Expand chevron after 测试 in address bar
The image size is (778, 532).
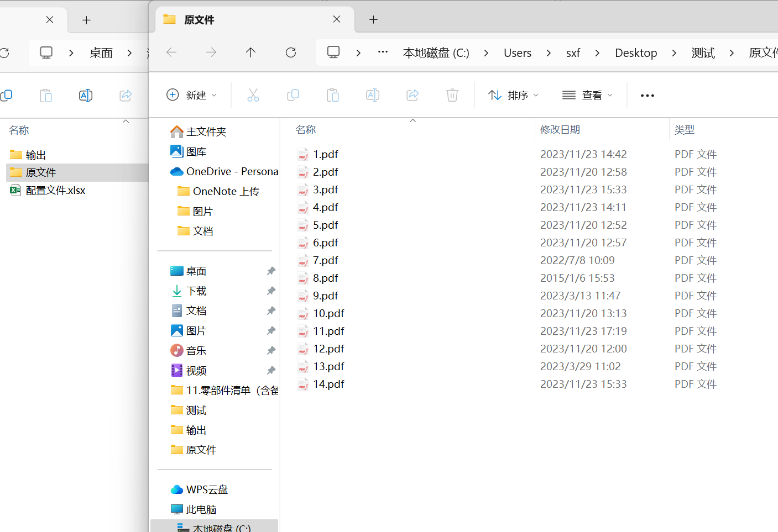tap(732, 53)
